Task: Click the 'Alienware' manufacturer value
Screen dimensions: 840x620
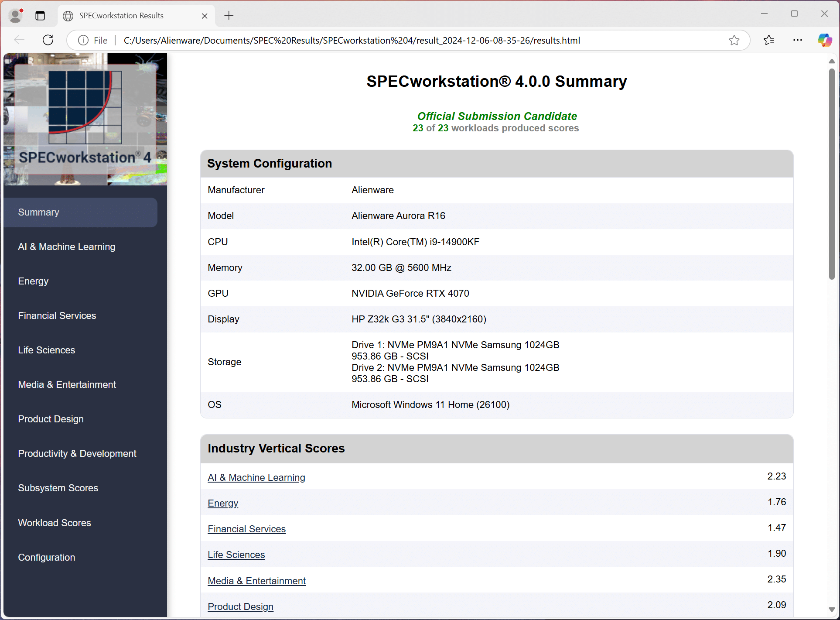Action: [373, 190]
